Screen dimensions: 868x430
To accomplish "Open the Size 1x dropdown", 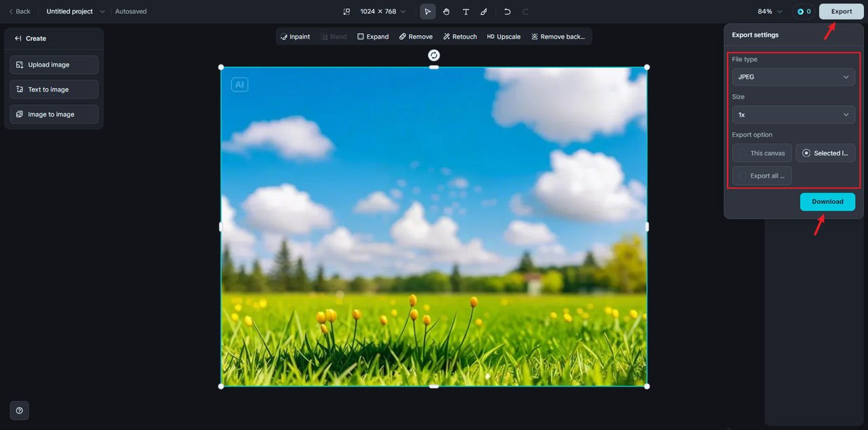I will [x=793, y=115].
